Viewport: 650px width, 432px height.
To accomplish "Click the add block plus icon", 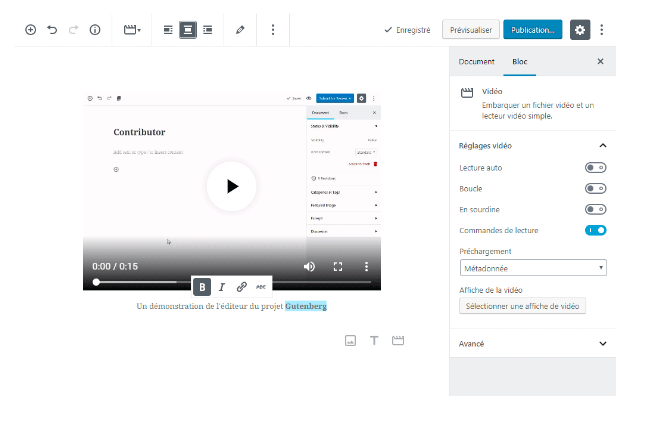I will pos(30,30).
